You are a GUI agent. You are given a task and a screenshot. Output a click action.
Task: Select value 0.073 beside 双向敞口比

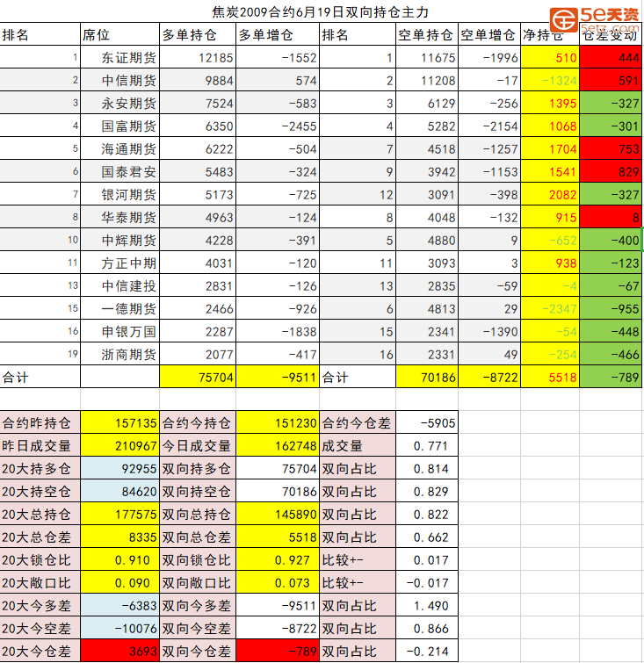278,582
